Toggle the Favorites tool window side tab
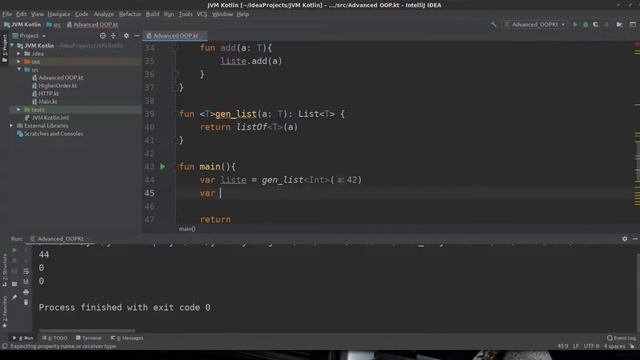Screen dimensions: 640x360 4,312
